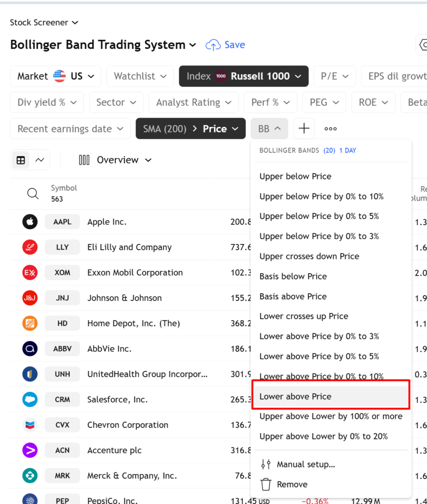This screenshot has height=504, width=427.
Task: Click the LLY ticker badge
Action: [63, 247]
